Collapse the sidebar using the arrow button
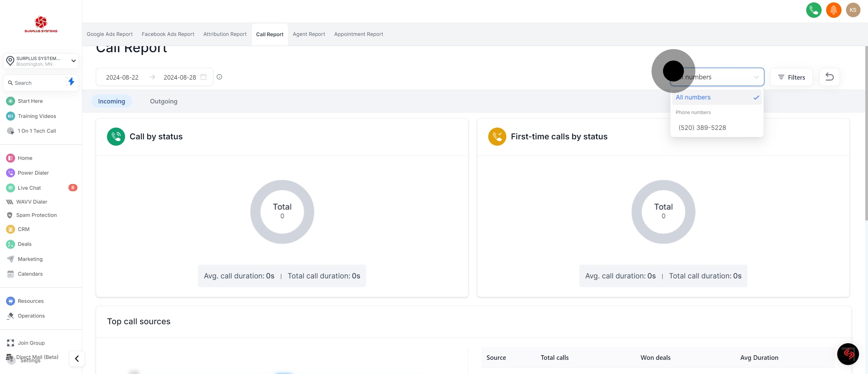Screen dimensions: 868x374 click(77, 359)
